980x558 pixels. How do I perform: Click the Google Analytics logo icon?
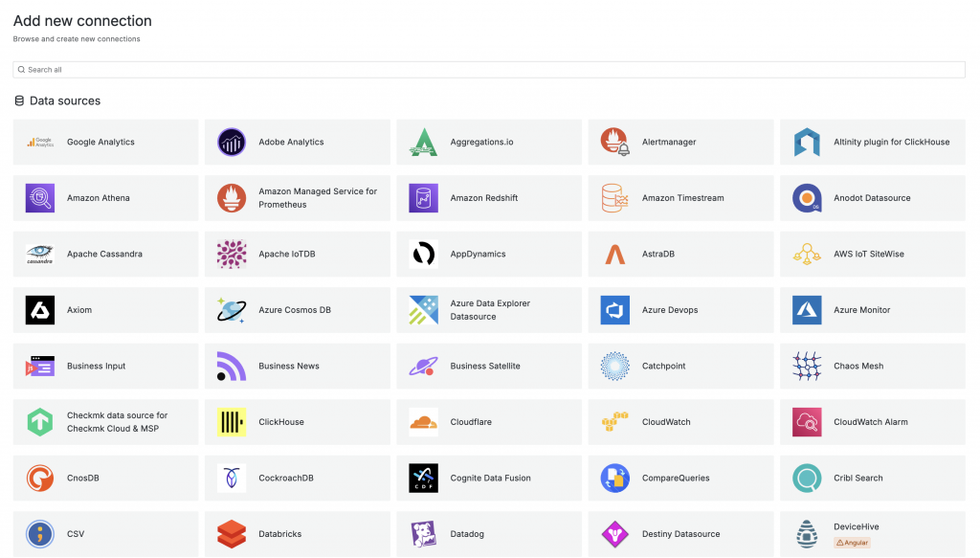[x=40, y=142]
